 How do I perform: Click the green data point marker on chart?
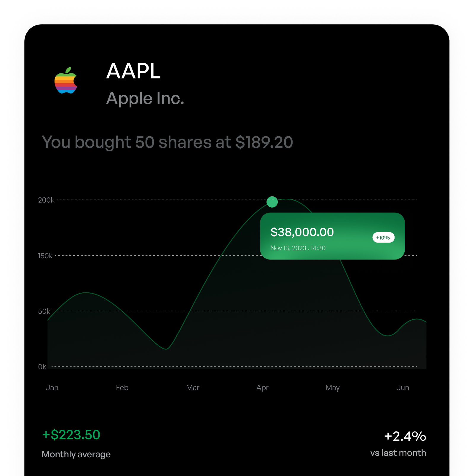click(x=272, y=202)
